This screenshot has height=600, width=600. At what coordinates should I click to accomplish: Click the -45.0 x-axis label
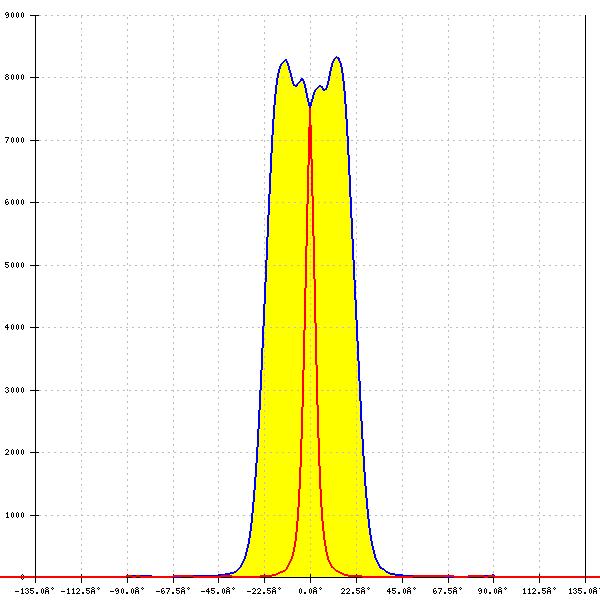point(218,591)
